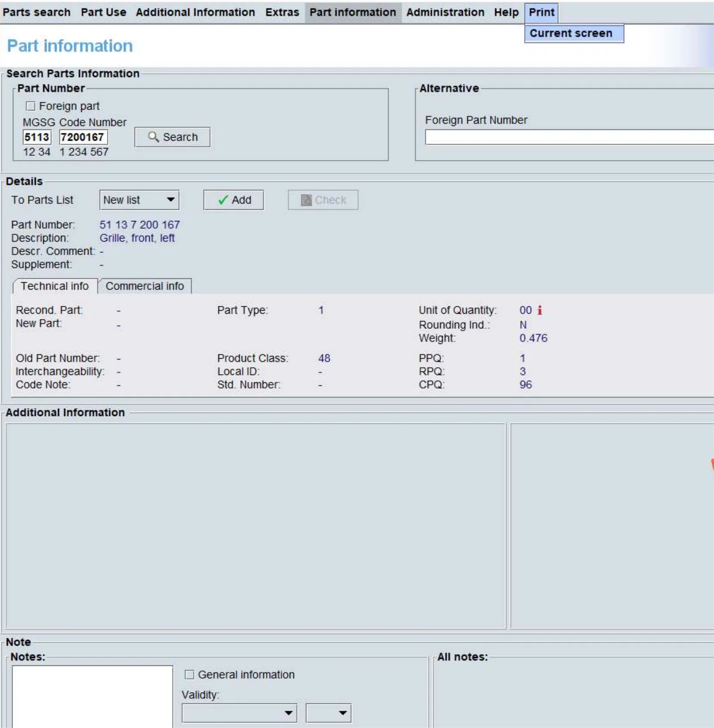Open the Additional Information menu
The image size is (714, 728).
(195, 12)
